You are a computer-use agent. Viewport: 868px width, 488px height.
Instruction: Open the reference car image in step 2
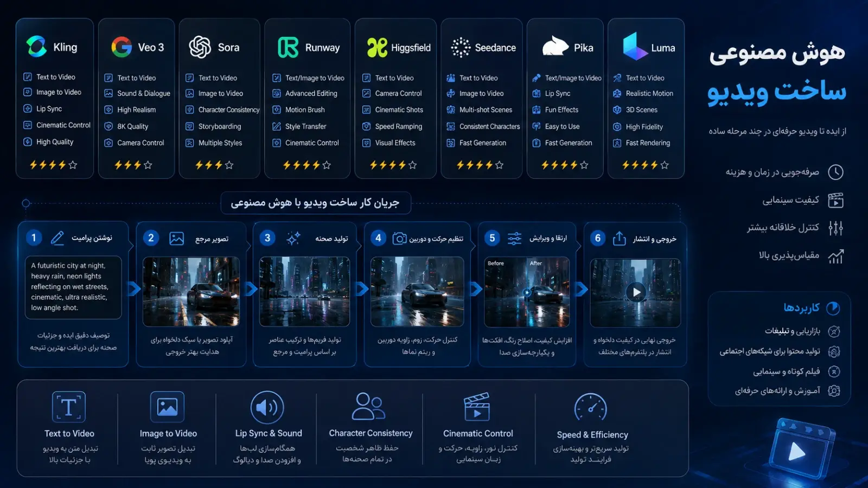pyautogui.click(x=191, y=292)
